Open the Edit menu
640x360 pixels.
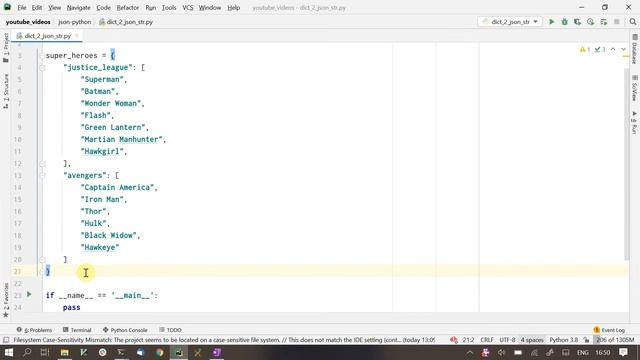(37, 8)
